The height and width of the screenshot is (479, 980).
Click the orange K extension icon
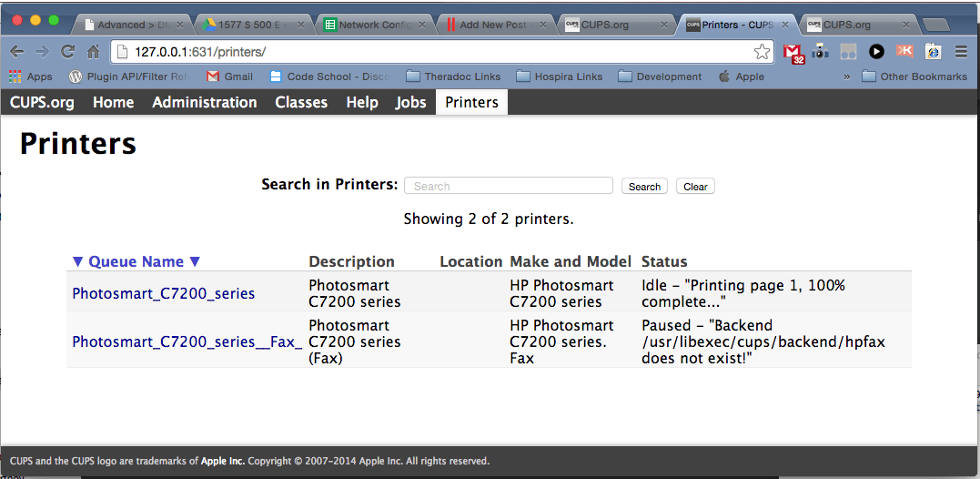pos(904,51)
